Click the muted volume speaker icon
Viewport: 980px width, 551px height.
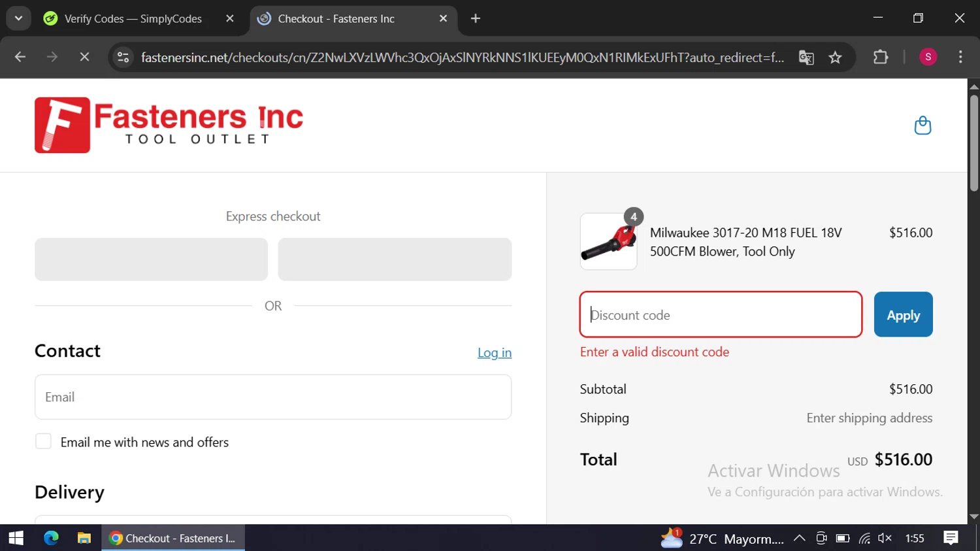(885, 539)
